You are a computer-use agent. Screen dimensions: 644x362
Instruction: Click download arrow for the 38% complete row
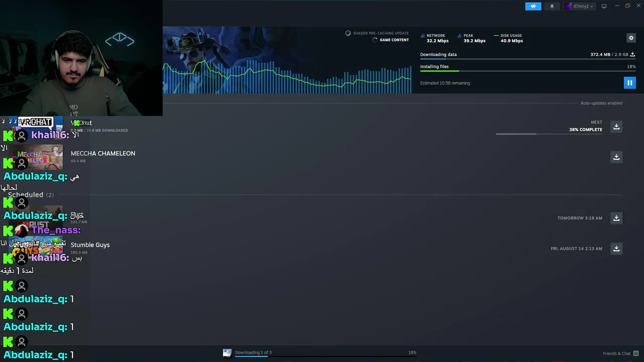coord(616,126)
